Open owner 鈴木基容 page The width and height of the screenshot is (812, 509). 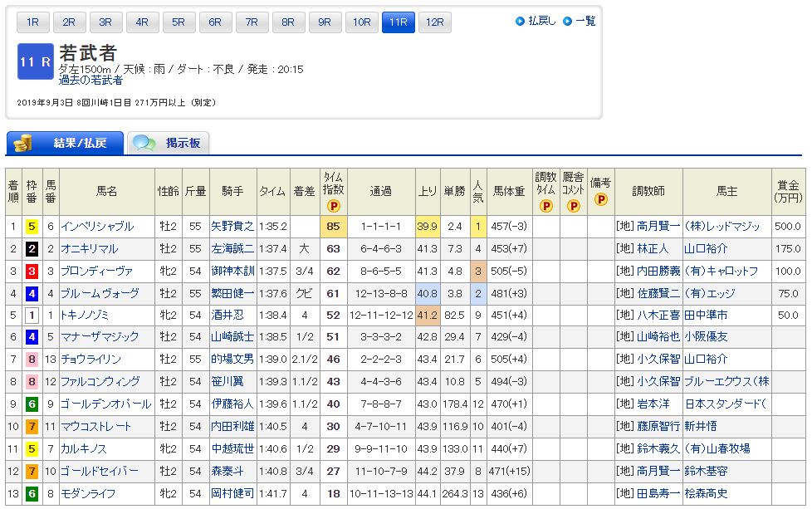click(706, 471)
